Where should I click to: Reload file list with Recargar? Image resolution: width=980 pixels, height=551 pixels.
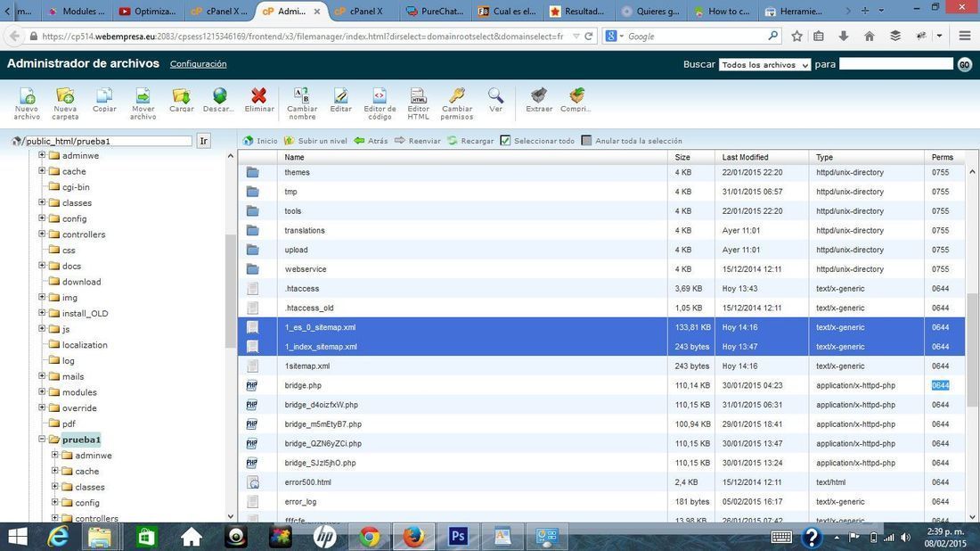pyautogui.click(x=470, y=141)
